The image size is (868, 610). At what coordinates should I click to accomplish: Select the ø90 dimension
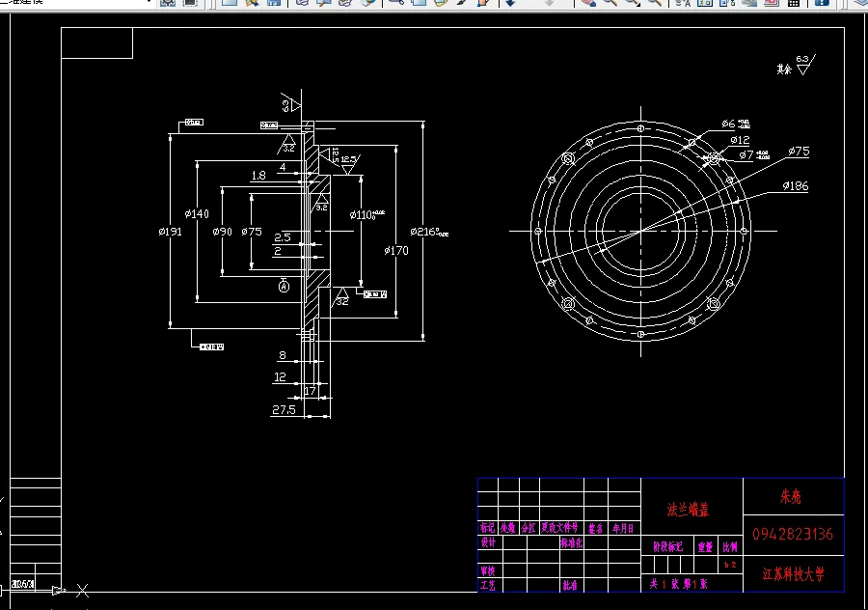[223, 232]
